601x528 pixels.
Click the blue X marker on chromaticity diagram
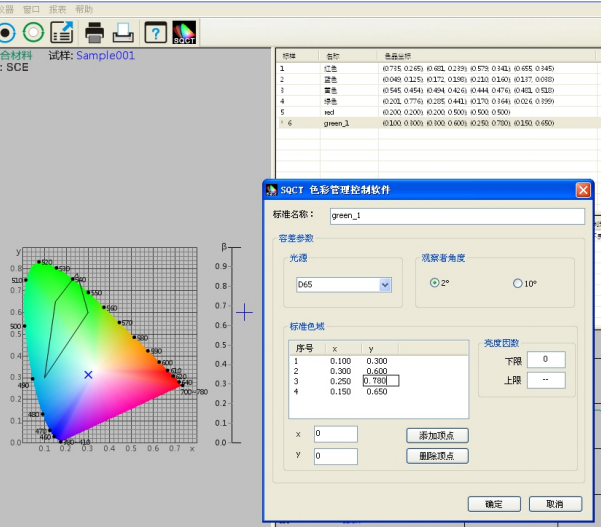pos(88,374)
